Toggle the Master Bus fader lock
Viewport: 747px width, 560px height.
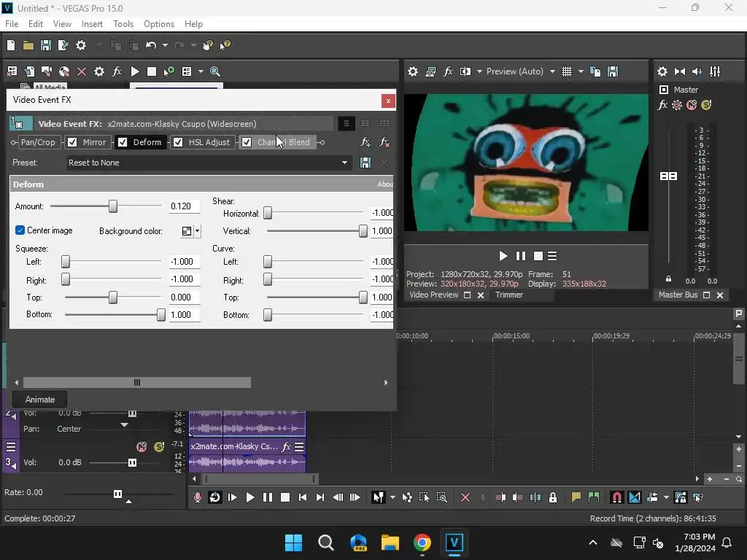click(x=668, y=279)
